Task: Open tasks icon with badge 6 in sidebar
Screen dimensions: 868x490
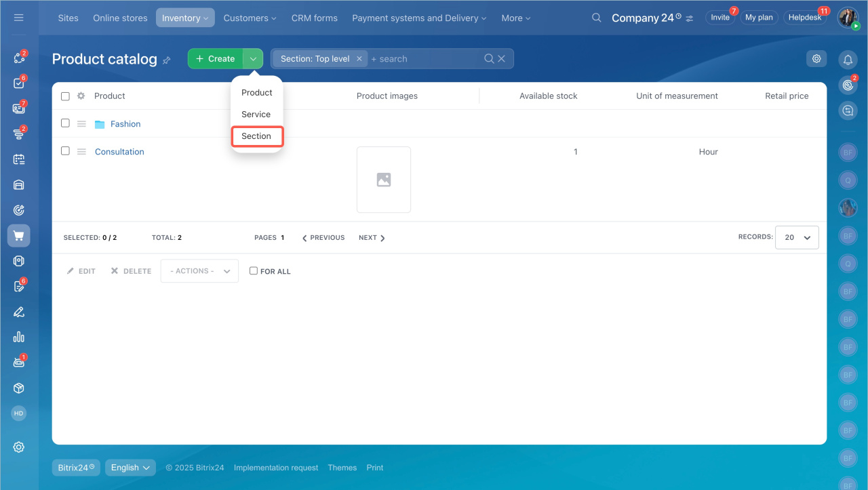Action: tap(19, 83)
